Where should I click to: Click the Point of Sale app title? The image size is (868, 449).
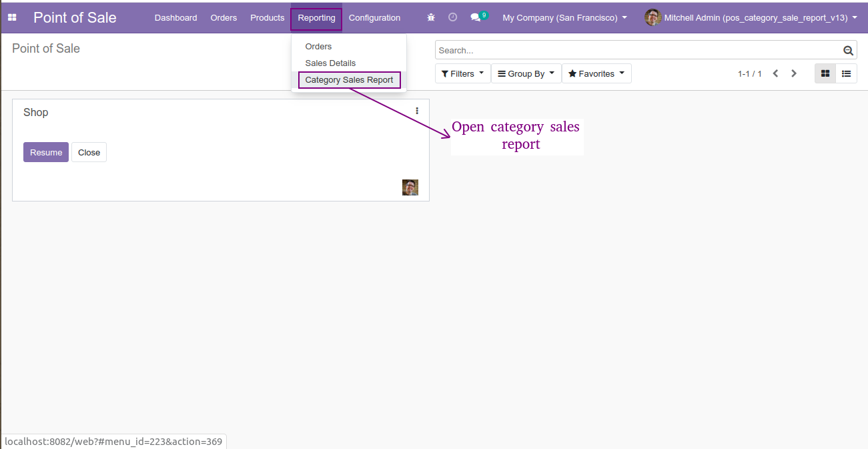pos(75,17)
